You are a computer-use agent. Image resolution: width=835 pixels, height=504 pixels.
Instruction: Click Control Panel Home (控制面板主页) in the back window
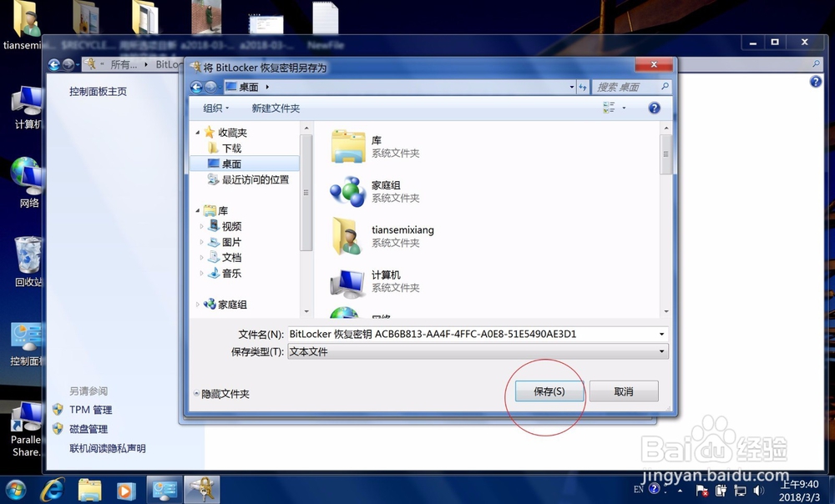click(98, 92)
